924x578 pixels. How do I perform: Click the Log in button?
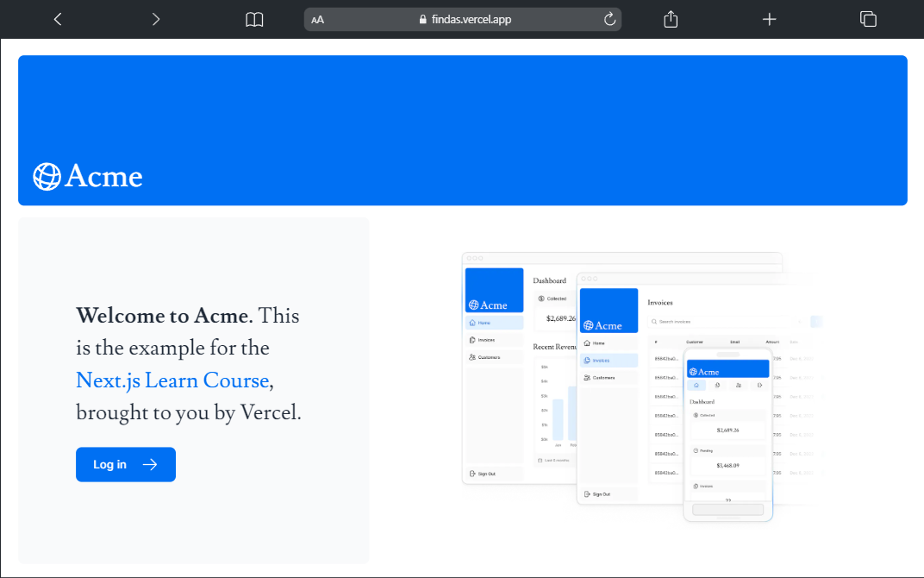[125, 464]
